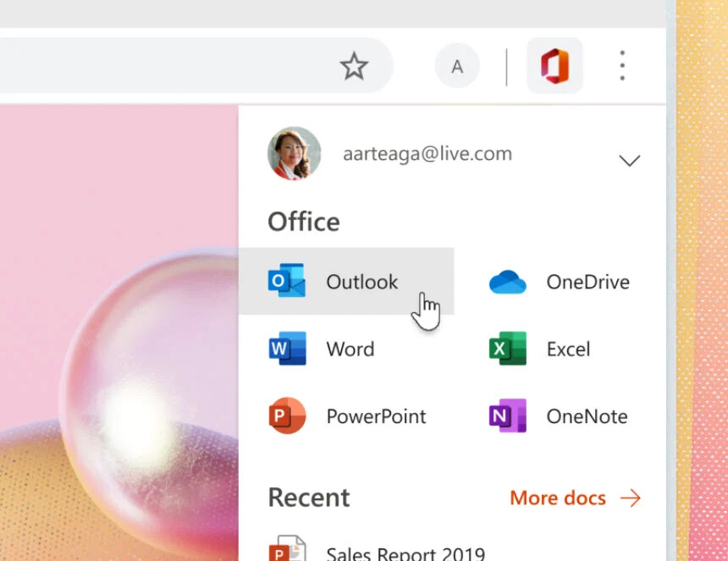This screenshot has height=561, width=728.
Task: Open the PowerPoint app icon
Action: tap(287, 416)
